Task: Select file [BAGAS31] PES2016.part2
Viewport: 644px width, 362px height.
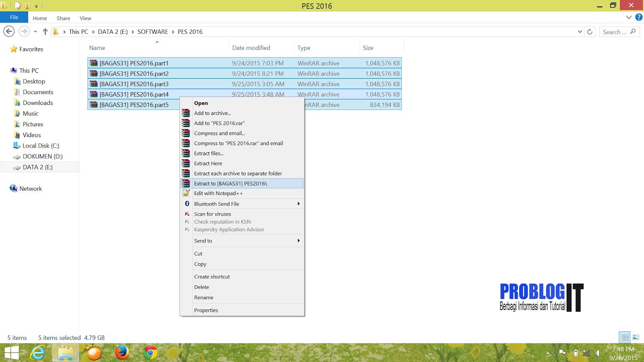Action: pos(244,74)
